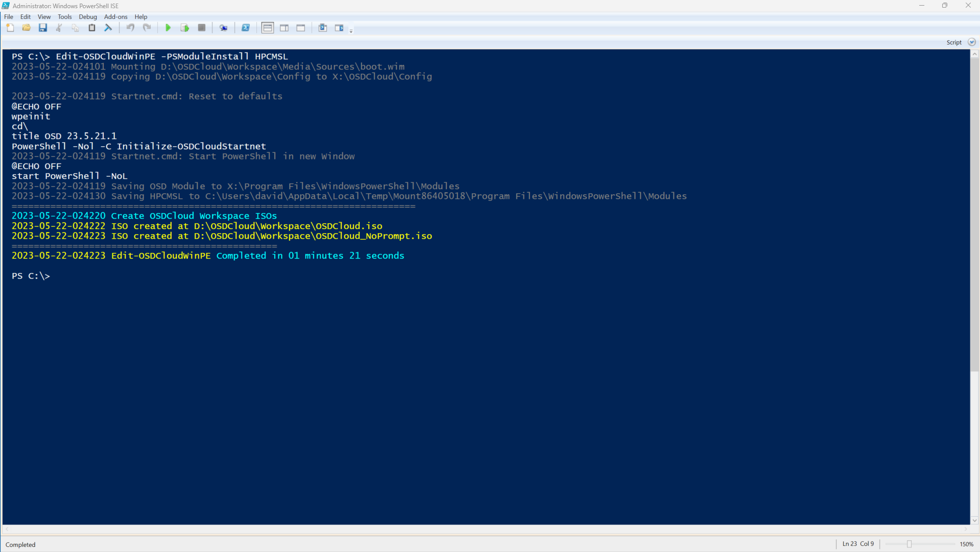The image size is (980, 552).
Task: Click the Open script folder icon
Action: click(x=27, y=28)
